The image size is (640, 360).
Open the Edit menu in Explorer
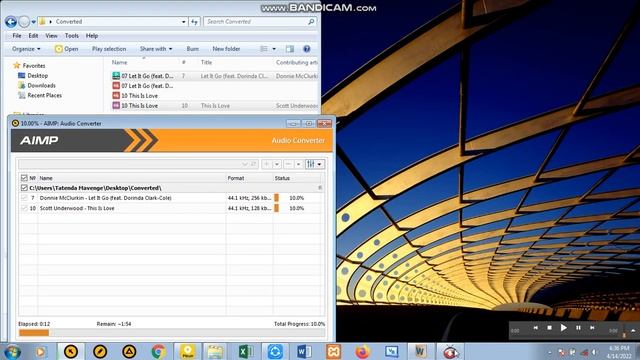pos(33,36)
